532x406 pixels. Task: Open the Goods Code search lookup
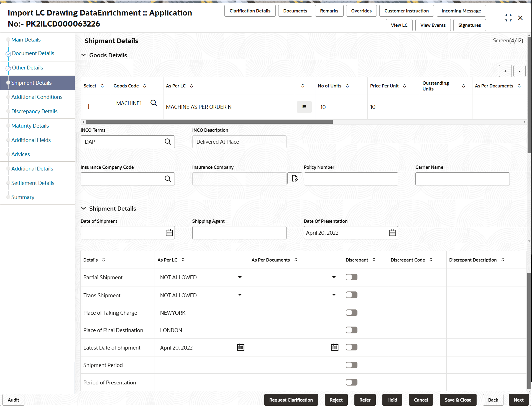click(154, 103)
